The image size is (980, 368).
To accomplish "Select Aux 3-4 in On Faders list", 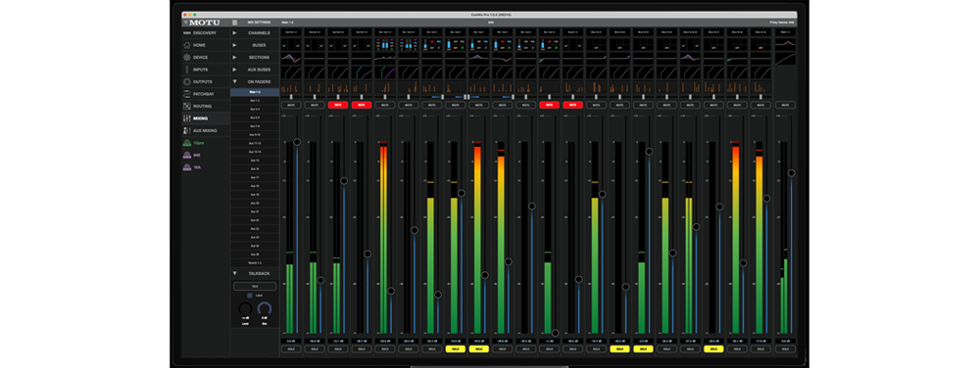I will (255, 110).
